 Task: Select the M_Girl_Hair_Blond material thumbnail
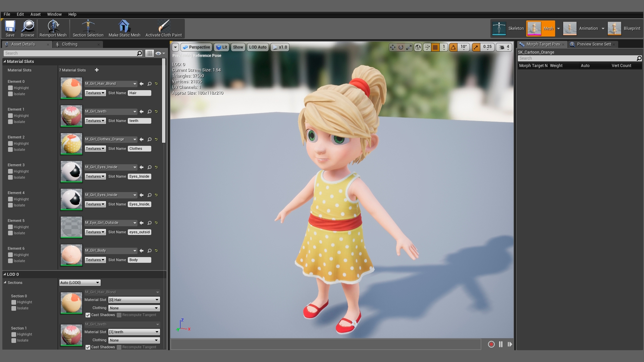click(71, 88)
